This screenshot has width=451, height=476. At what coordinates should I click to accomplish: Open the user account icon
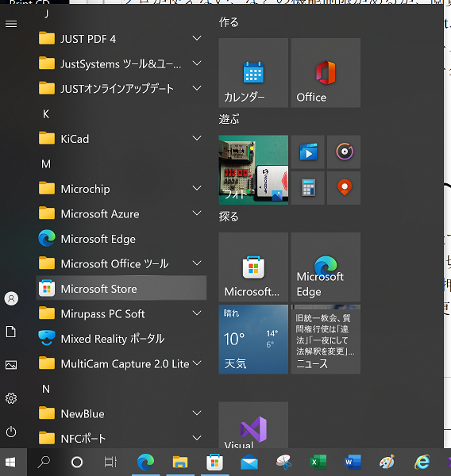coord(11,299)
